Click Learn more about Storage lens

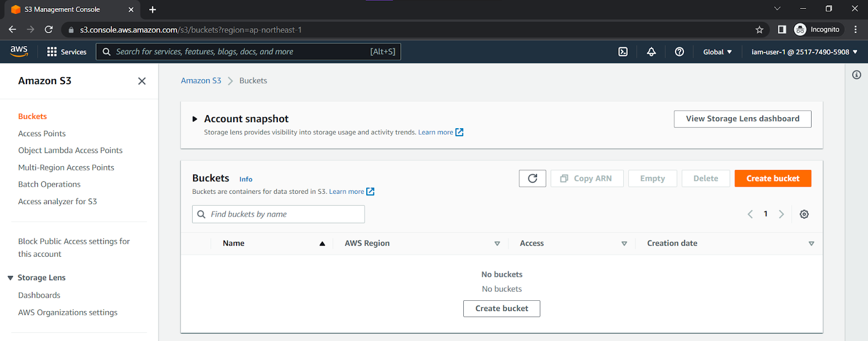click(436, 132)
